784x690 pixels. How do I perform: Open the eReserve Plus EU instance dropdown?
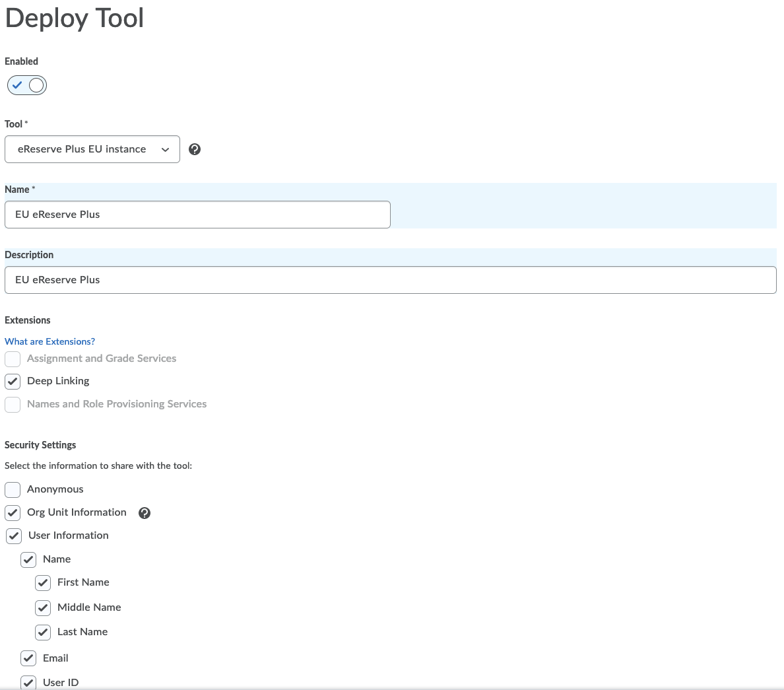click(x=92, y=149)
